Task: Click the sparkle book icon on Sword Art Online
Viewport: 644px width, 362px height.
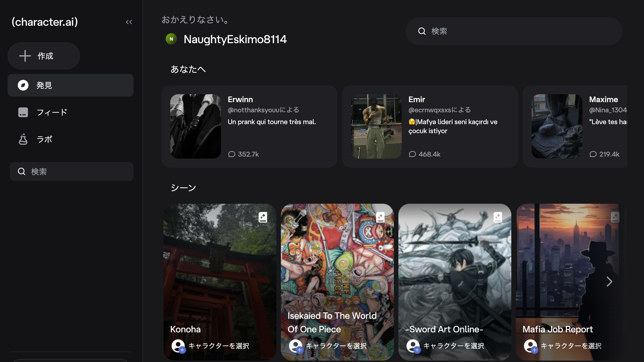Action: (498, 217)
